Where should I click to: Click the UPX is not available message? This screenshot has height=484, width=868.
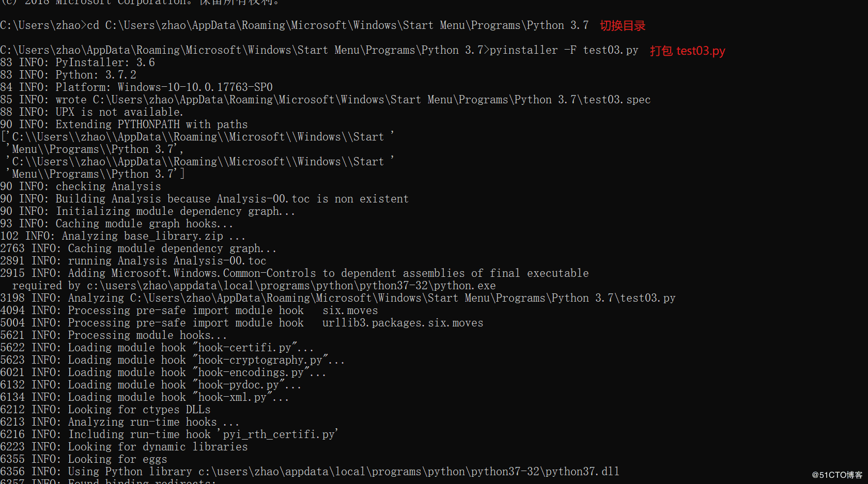[x=119, y=112]
